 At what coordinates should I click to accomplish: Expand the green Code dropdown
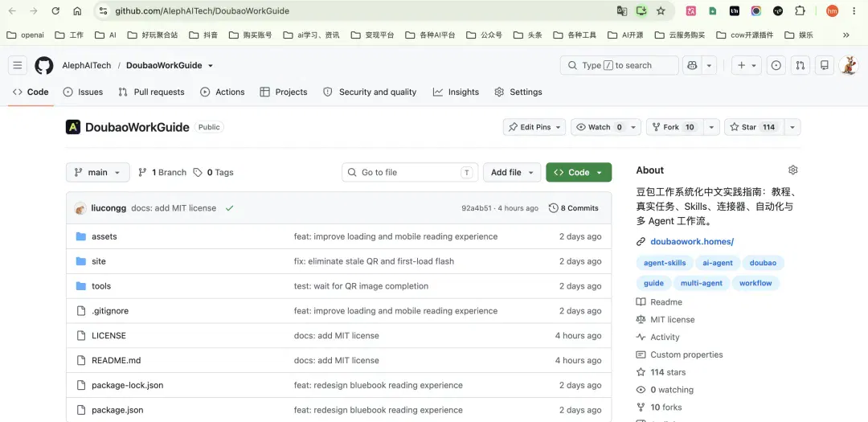(579, 172)
